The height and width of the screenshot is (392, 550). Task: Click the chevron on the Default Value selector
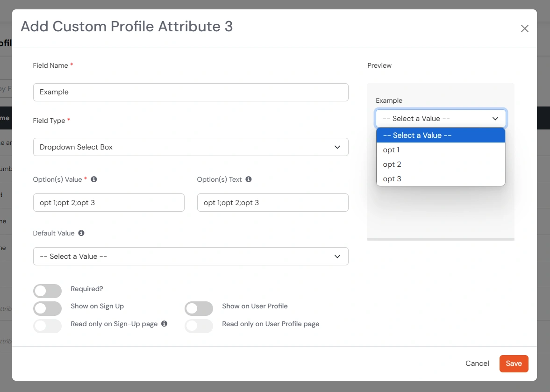(337, 256)
